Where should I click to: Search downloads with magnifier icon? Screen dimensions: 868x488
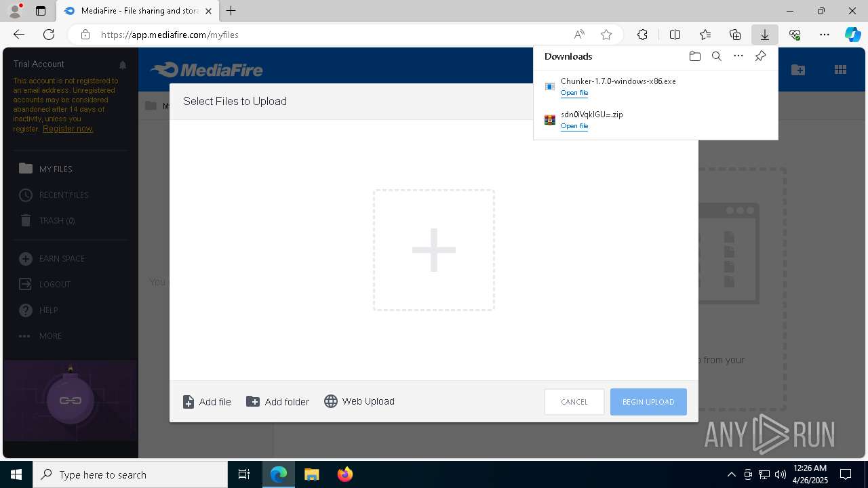click(x=716, y=56)
